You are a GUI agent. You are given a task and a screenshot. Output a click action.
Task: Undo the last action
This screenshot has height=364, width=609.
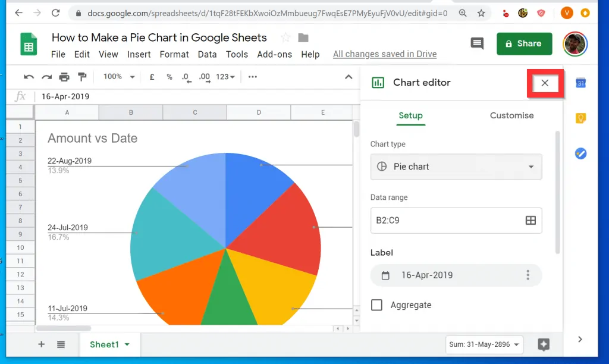click(x=29, y=77)
